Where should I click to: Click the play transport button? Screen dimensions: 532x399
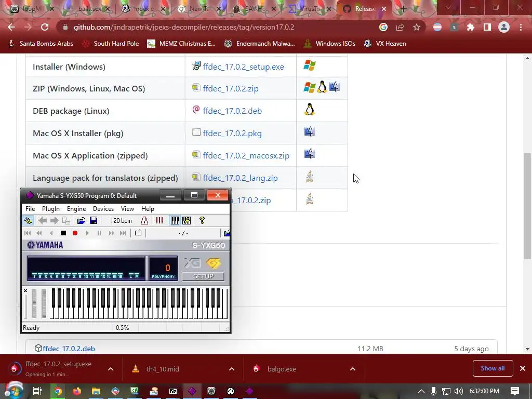(87, 233)
